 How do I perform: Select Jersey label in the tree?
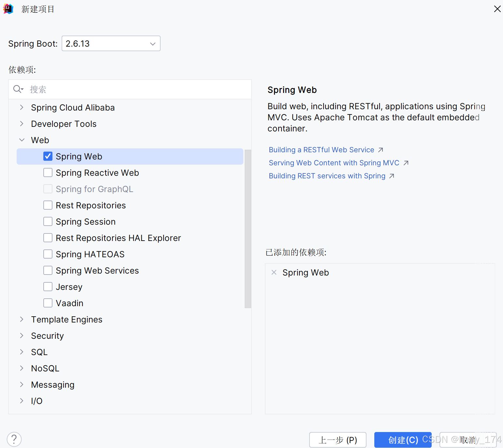pyautogui.click(x=69, y=287)
